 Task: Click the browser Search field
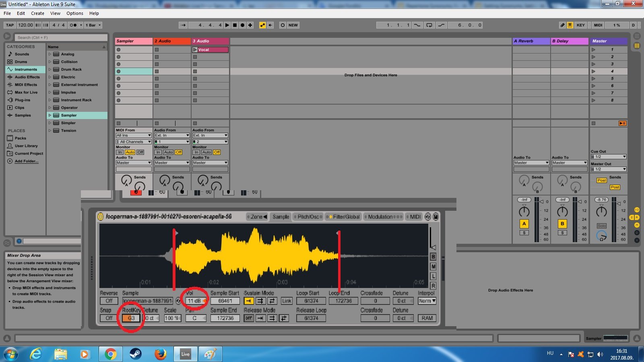61,37
